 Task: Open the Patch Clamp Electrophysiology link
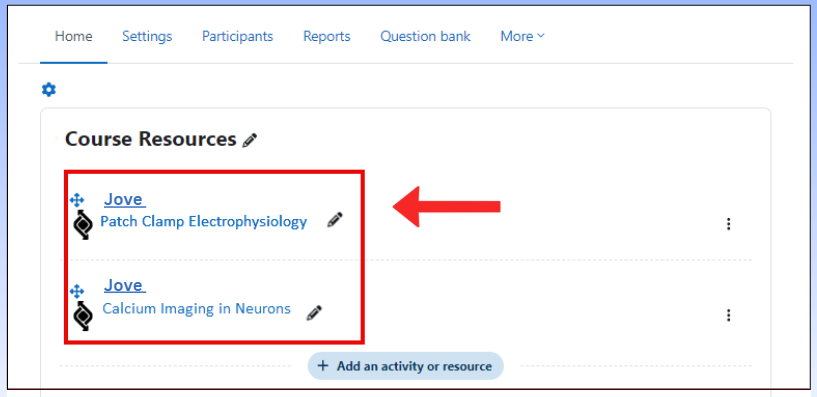(203, 222)
